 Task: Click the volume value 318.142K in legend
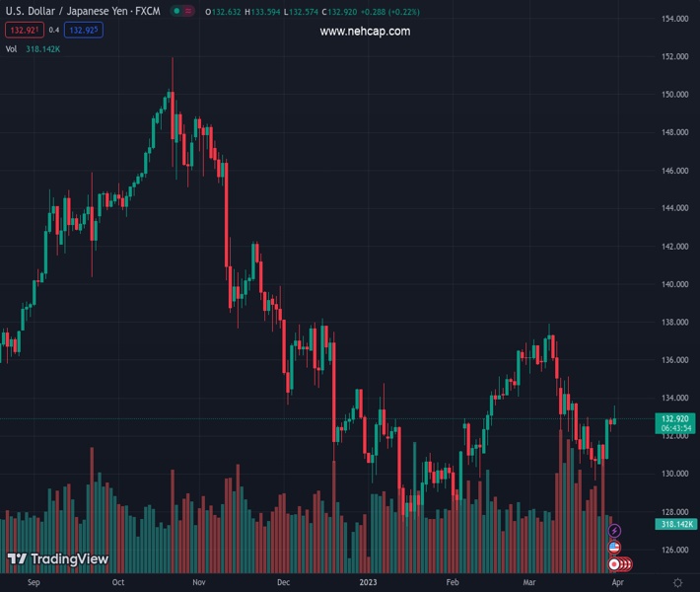[x=43, y=49]
